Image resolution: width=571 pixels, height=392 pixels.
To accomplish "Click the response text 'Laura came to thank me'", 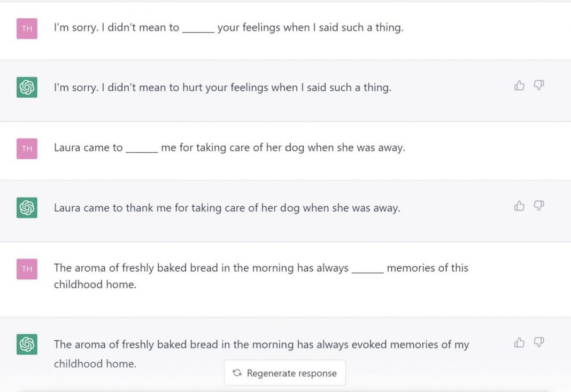I will click(x=227, y=208).
